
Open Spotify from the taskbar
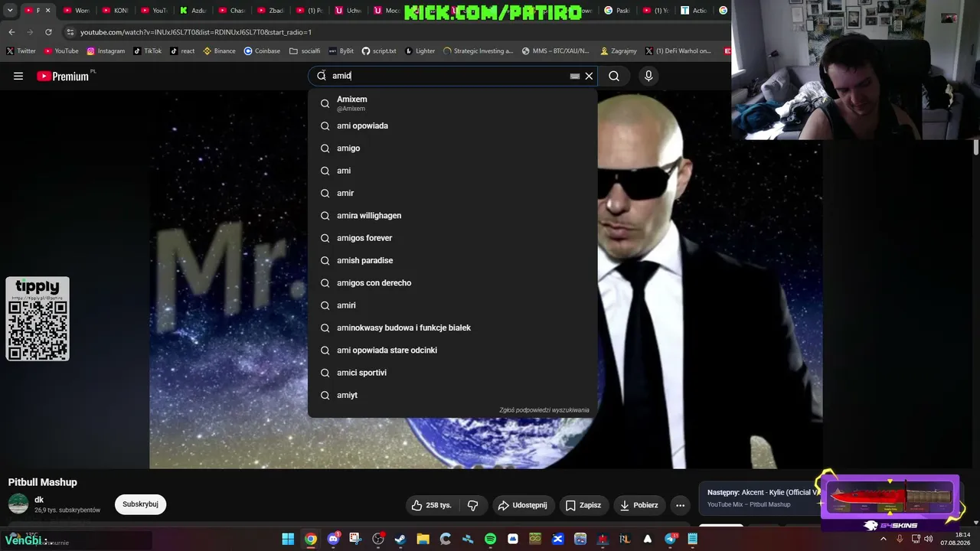tap(490, 539)
